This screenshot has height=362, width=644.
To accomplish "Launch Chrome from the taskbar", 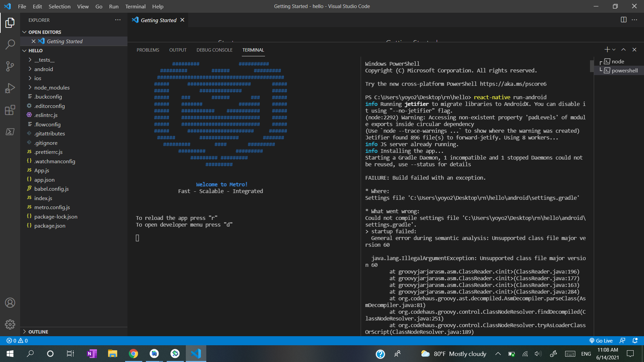I will click(133, 354).
